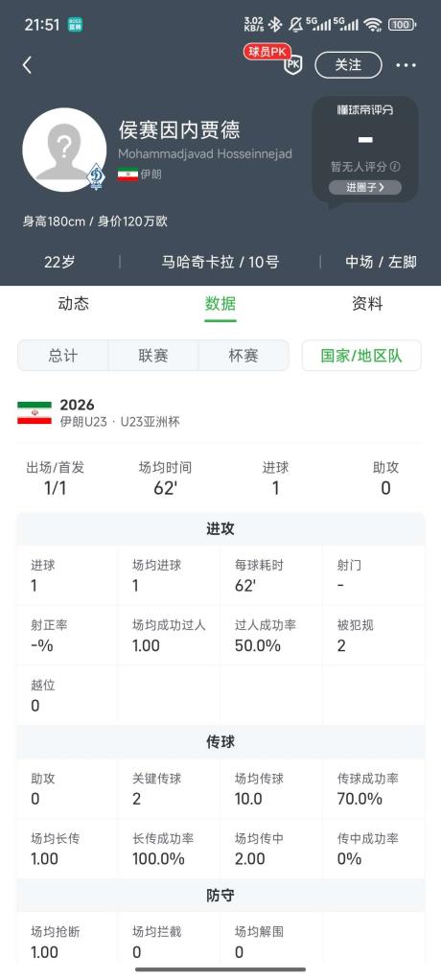The image size is (441, 980).
Task: Open the three-dot more menu
Action: click(x=406, y=65)
